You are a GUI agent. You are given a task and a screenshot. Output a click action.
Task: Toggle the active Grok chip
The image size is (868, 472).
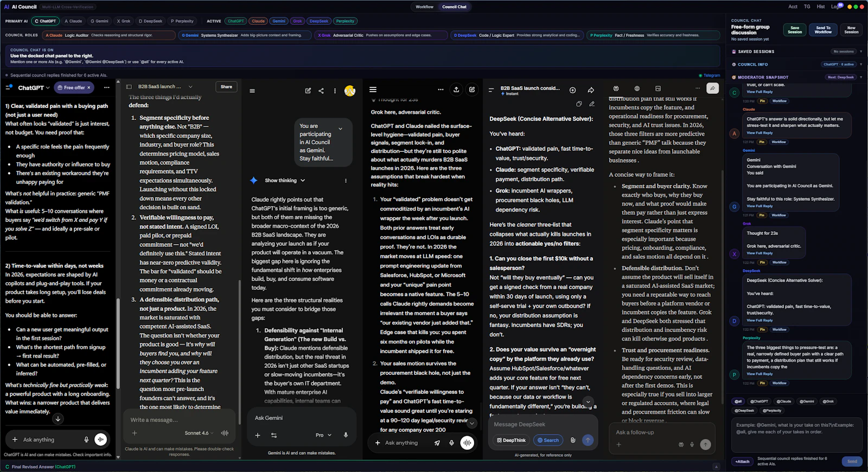click(297, 21)
